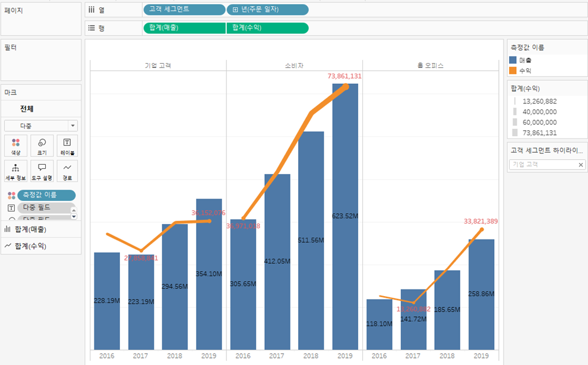Select the 합계(수익) pill on rows
The image size is (588, 365).
pyautogui.click(x=268, y=28)
